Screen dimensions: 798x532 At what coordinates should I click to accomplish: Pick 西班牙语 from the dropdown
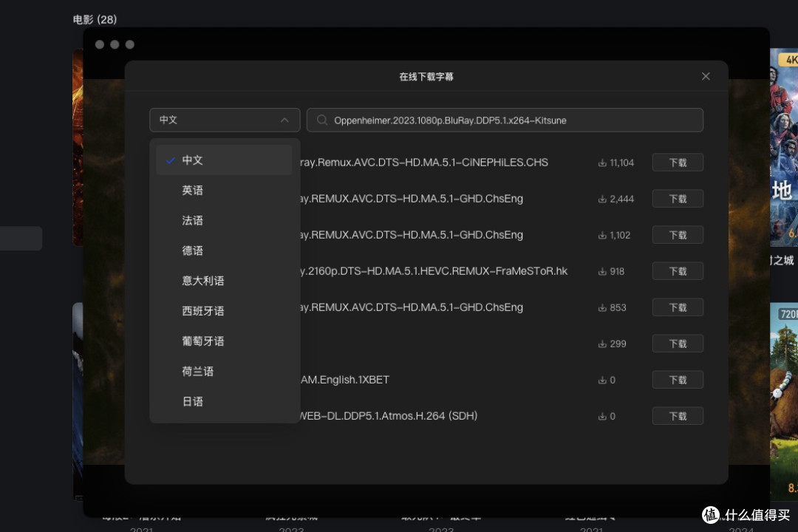[224, 310]
